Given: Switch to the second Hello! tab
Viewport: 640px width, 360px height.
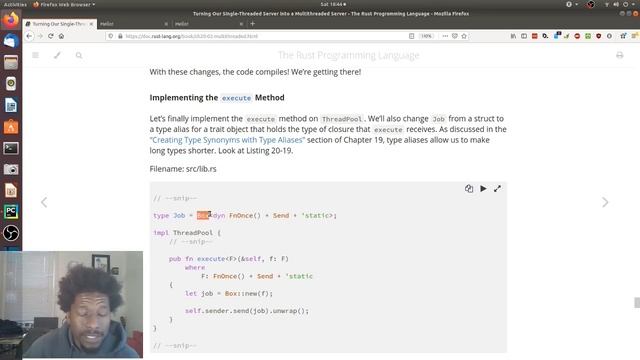Looking at the screenshot, I should point(134,24).
